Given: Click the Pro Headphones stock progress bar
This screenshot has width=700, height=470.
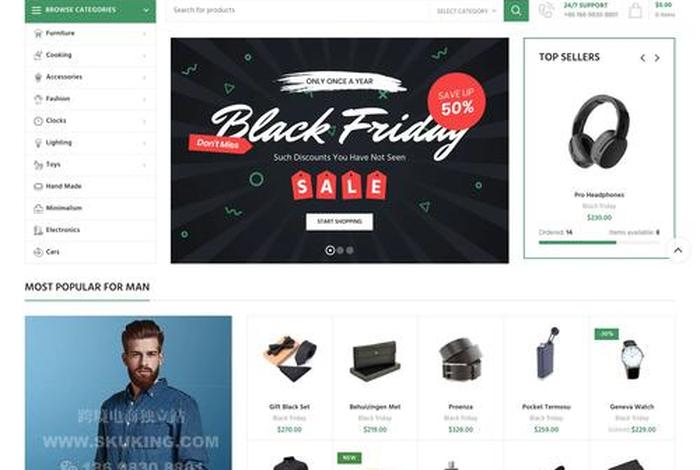Looking at the screenshot, I should (x=599, y=242).
